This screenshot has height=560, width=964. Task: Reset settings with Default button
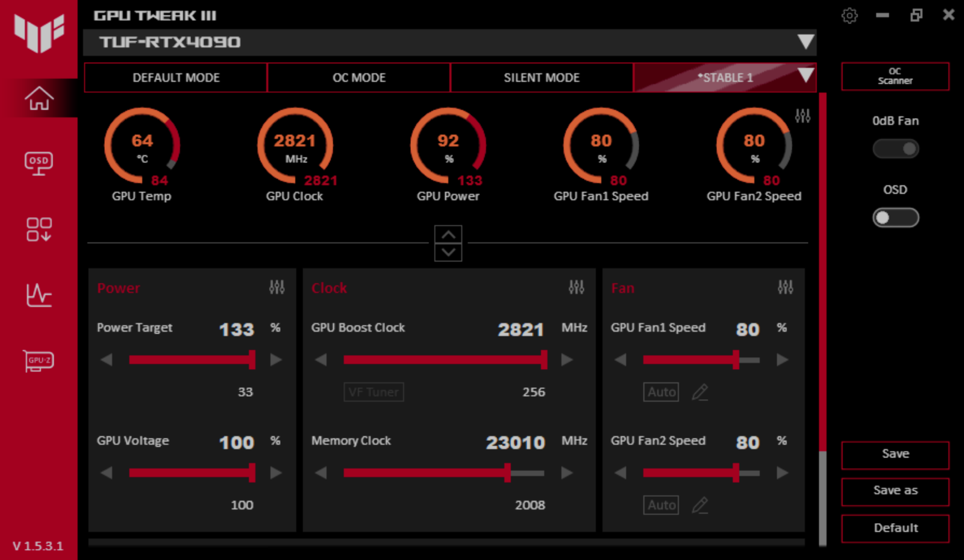click(x=895, y=529)
